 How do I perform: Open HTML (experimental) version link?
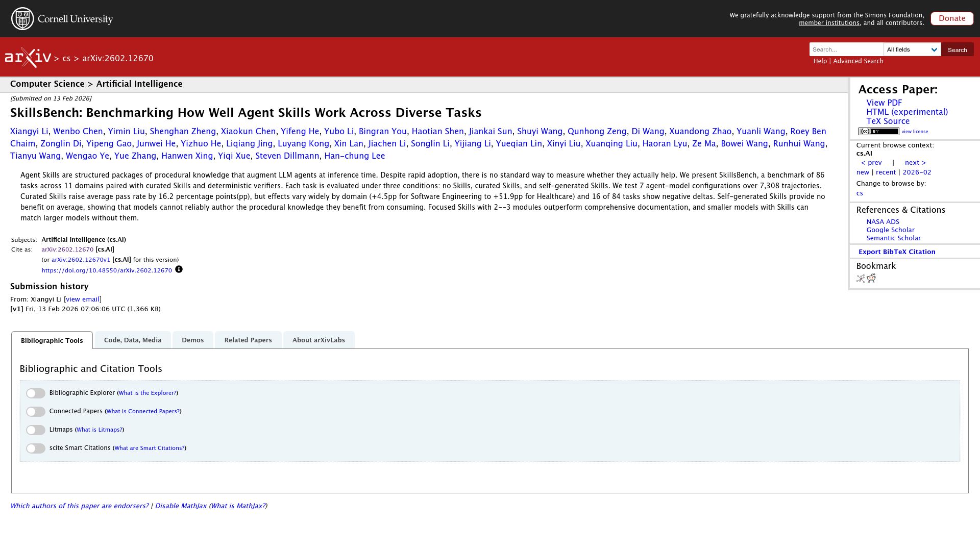[x=907, y=112]
